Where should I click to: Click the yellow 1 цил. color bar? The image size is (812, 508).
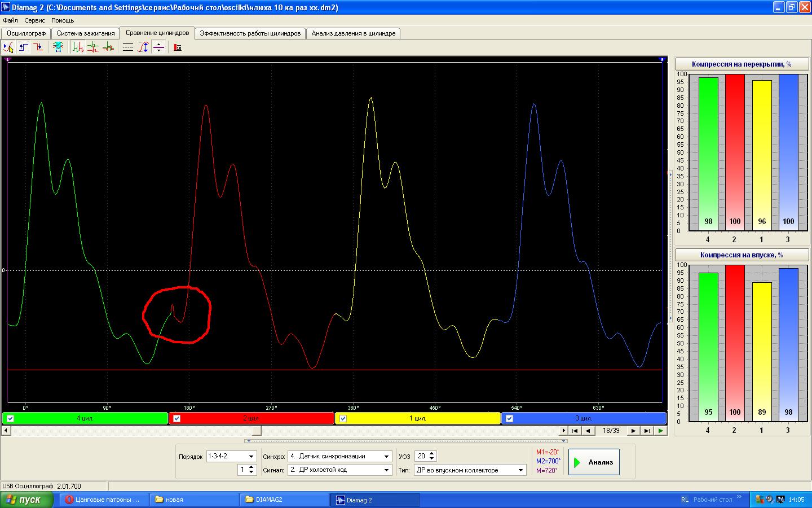pyautogui.click(x=417, y=418)
